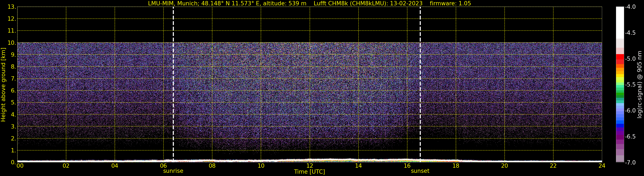Click the 'sunrise' label below the axis
The height and width of the screenshot is (176, 644).
point(173,171)
